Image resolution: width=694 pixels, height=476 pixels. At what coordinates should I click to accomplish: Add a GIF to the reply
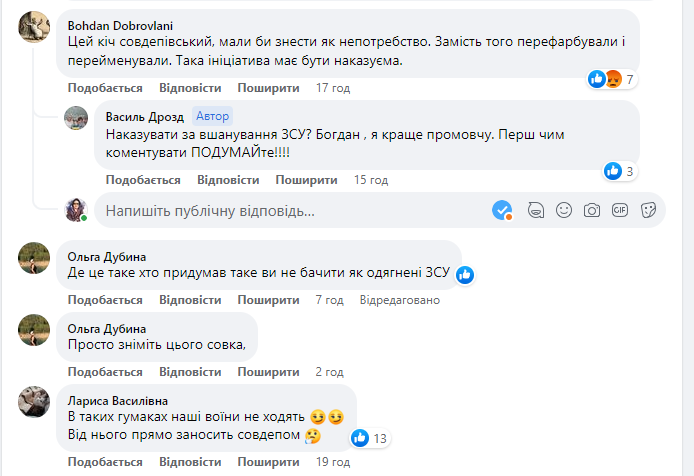(620, 211)
